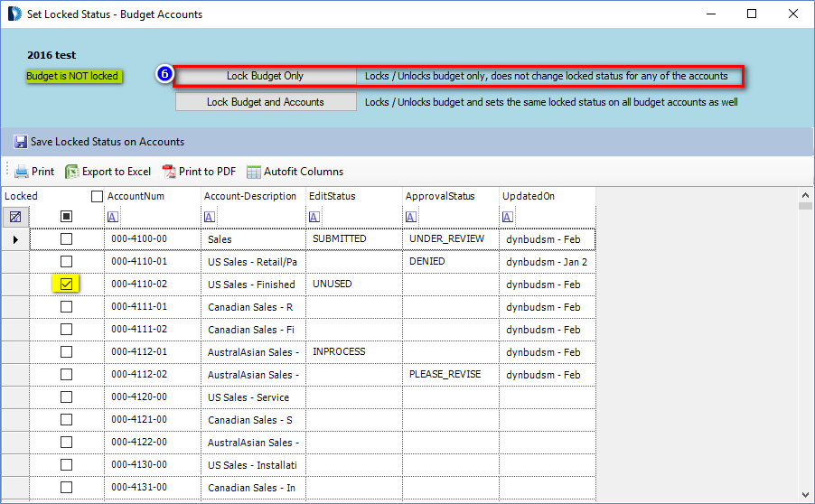Click the vertical scrollbar thumb
815x504 pixels.
pyautogui.click(x=805, y=206)
